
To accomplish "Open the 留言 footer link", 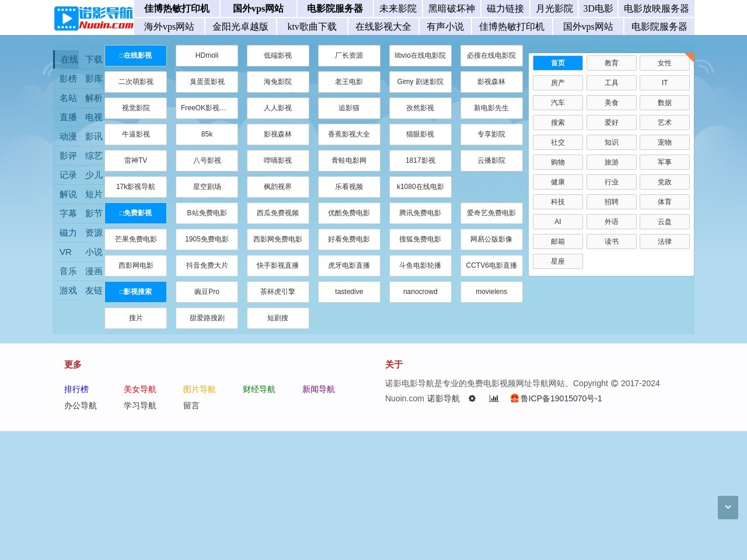I will pos(191,405).
